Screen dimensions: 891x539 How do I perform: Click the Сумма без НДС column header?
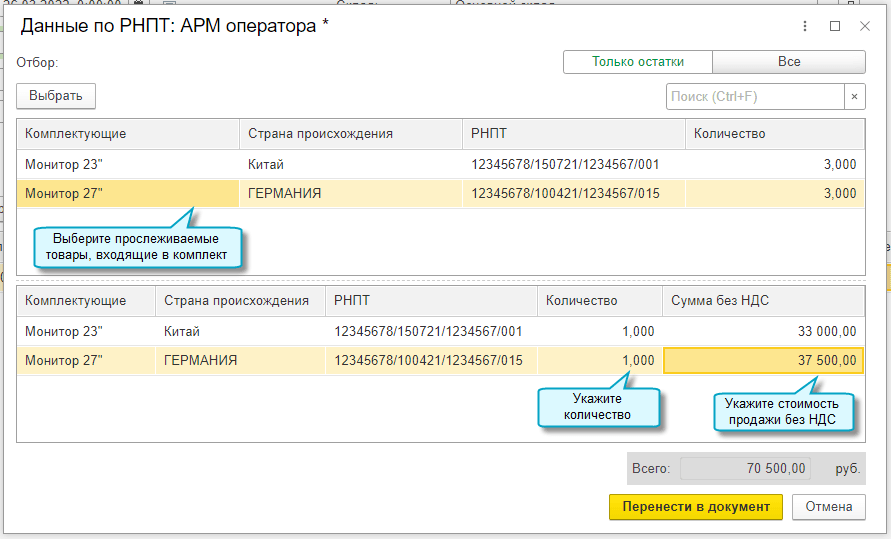coord(763,301)
